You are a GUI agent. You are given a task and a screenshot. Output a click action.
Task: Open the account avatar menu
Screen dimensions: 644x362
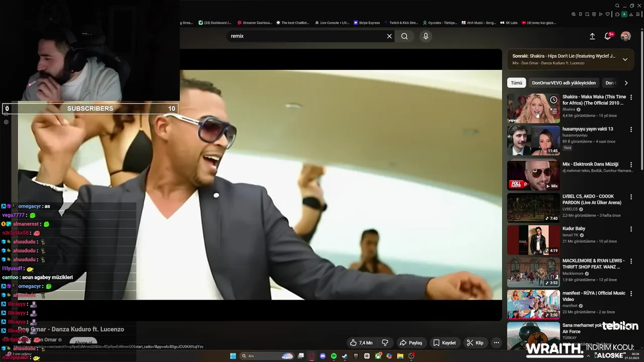tap(626, 36)
